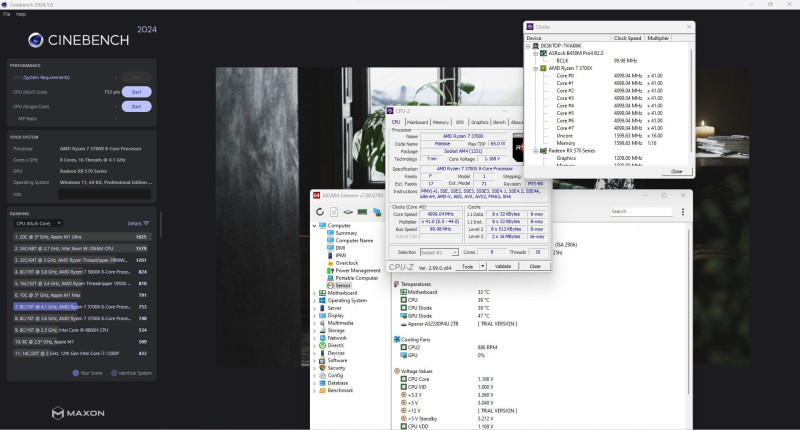Image resolution: width=800 pixels, height=430 pixels.
Task: Expand the Storage node in AIDA64
Action: click(x=314, y=331)
